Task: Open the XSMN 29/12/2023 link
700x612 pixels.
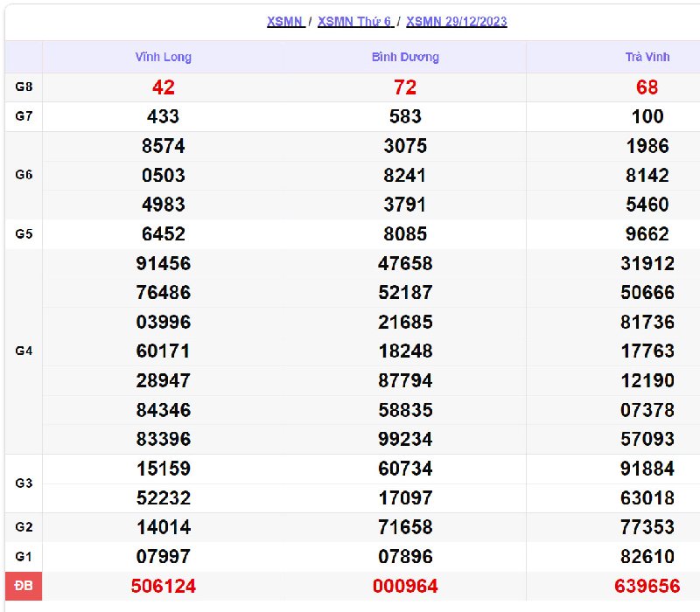Action: pos(457,22)
